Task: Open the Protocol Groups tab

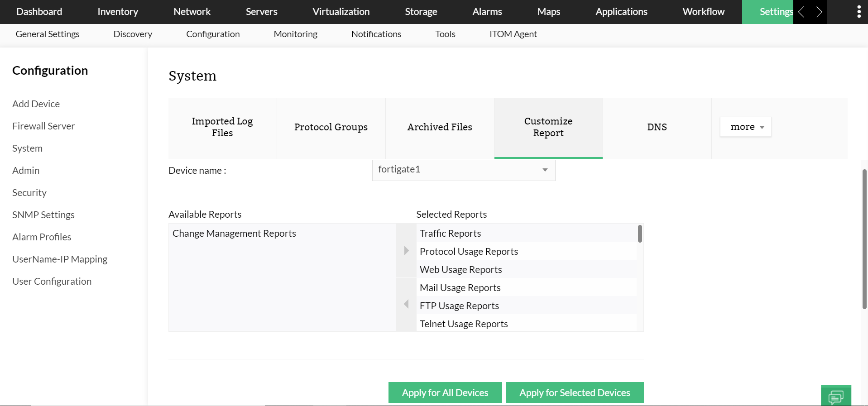Action: pos(331,127)
